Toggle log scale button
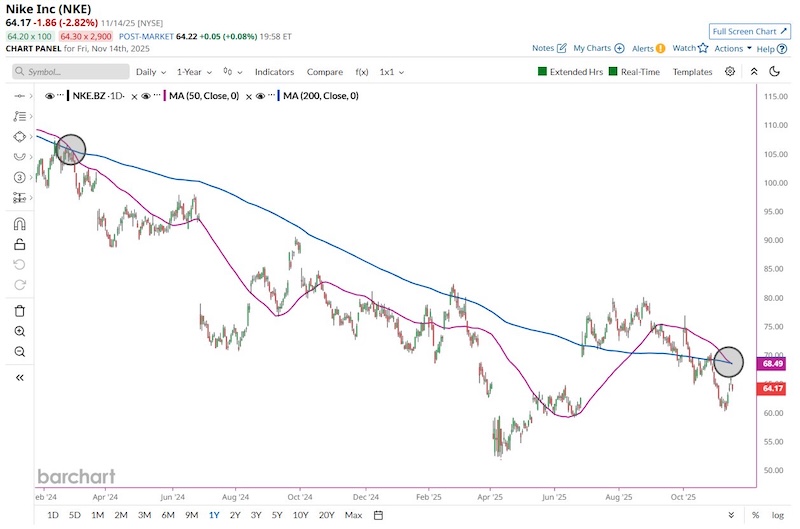 point(778,515)
